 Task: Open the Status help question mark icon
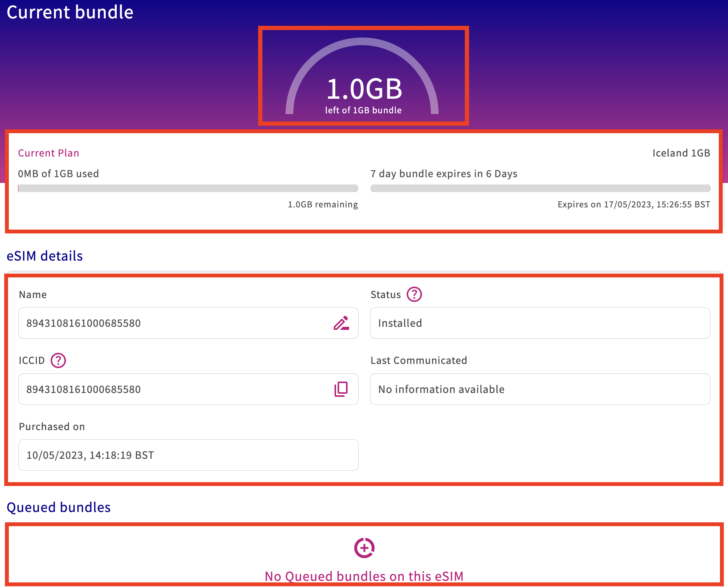[x=414, y=294]
